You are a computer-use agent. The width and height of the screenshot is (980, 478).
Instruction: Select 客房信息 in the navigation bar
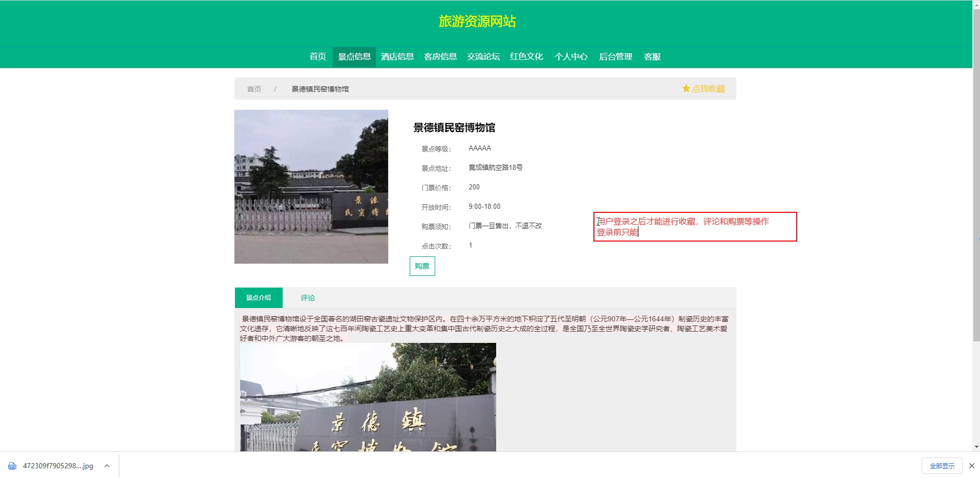[440, 57]
